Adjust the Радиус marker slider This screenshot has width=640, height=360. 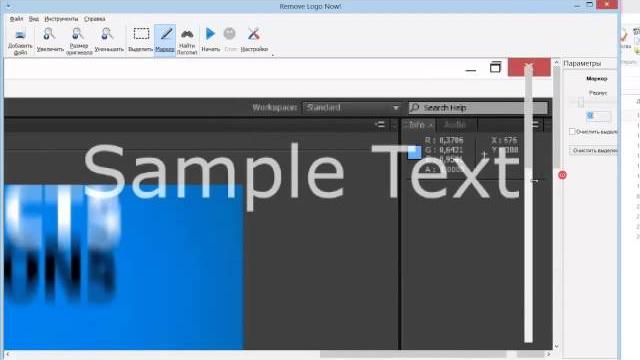580,102
